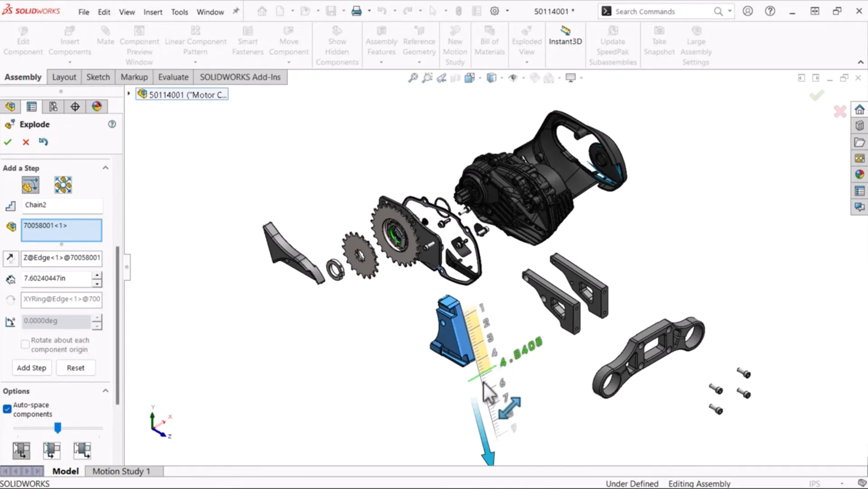Open the ConfigurationManager tab icon
This screenshot has width=868, height=489.
pyautogui.click(x=53, y=107)
